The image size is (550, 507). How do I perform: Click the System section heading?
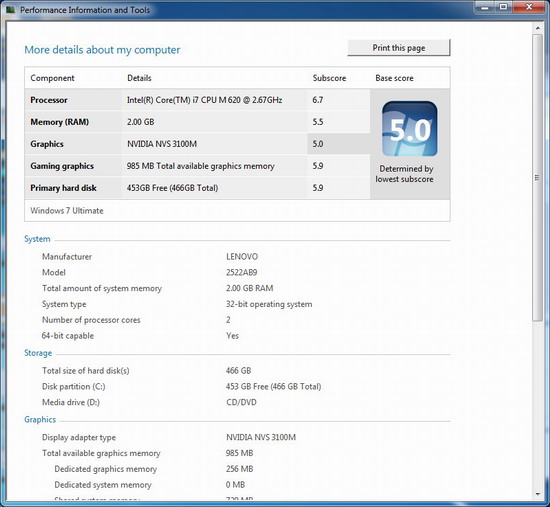coord(37,239)
